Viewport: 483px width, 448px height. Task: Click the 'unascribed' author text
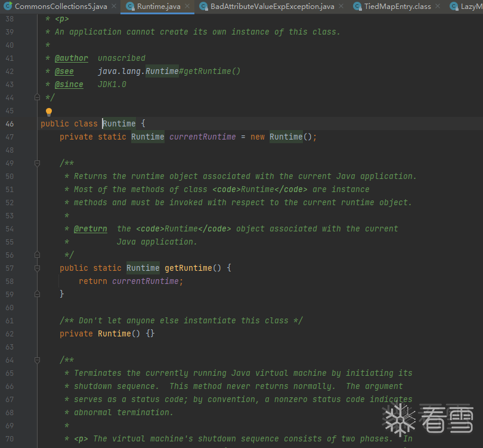(122, 58)
